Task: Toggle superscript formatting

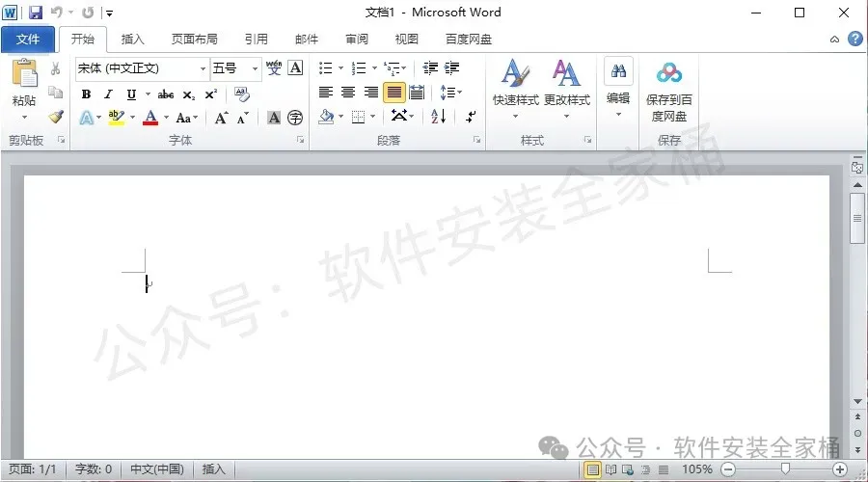Action: tap(211, 94)
